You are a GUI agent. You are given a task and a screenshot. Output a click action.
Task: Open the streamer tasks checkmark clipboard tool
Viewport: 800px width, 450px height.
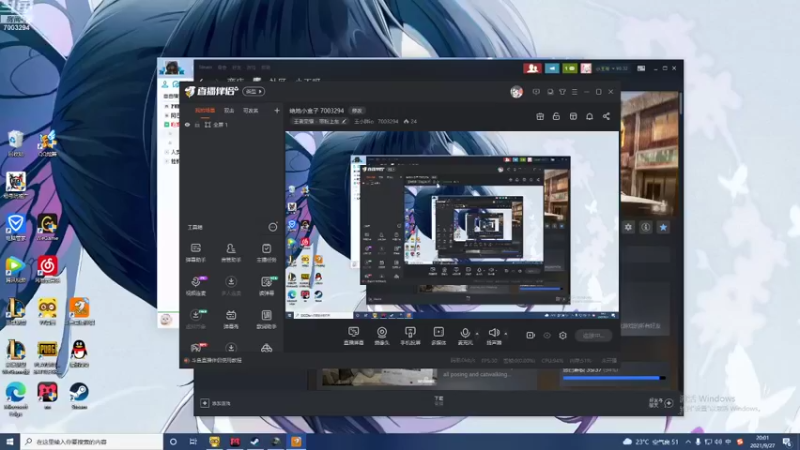point(266,252)
